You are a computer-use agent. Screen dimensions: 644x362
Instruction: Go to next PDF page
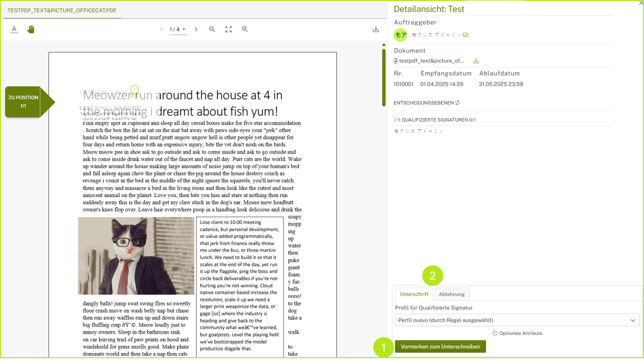(196, 29)
